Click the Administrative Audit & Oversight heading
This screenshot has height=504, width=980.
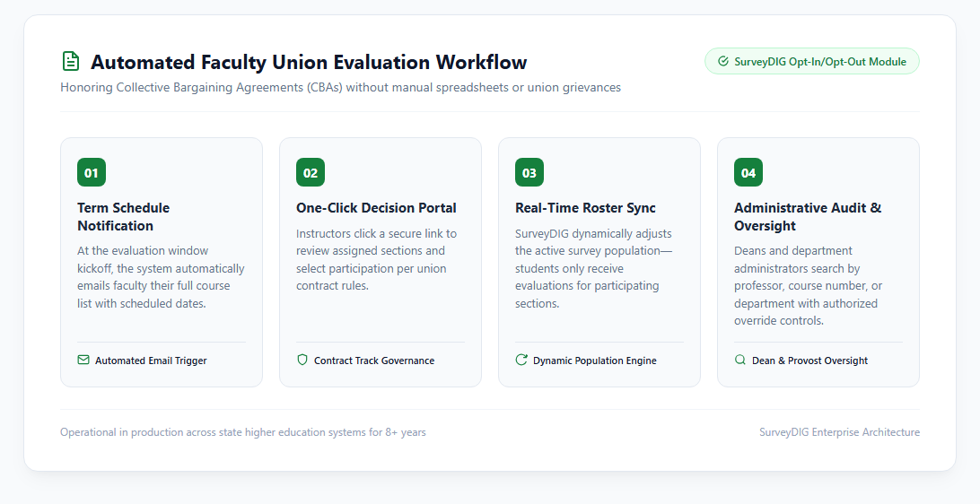(808, 217)
